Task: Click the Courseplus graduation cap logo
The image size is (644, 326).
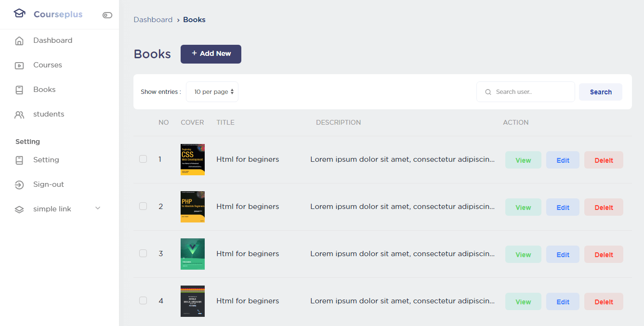Action: [19, 13]
